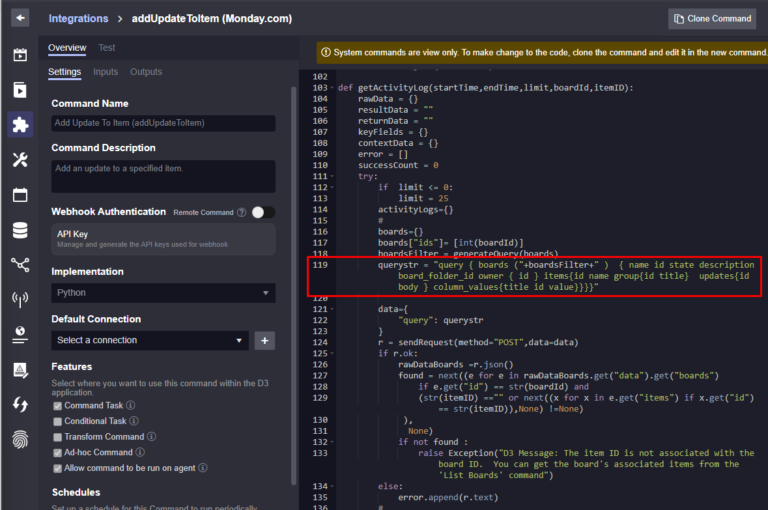Check the Conditional Task checkbox
This screenshot has width=768, height=510.
[x=57, y=421]
